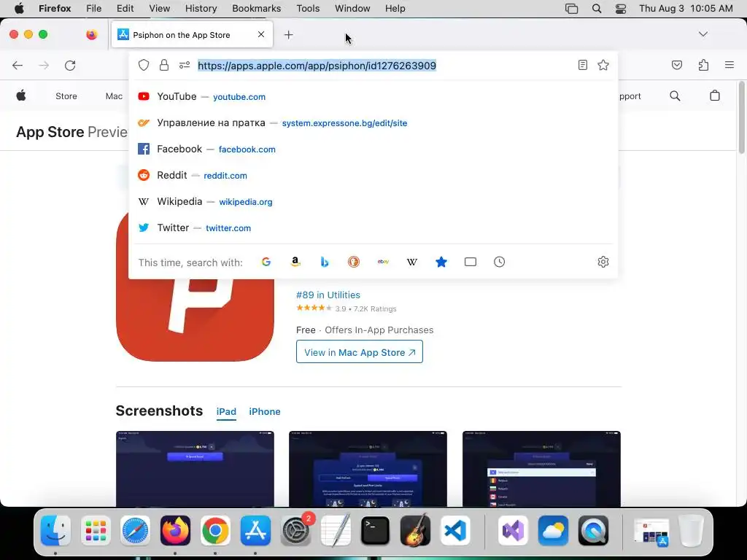
Task: Bookmark this page with star icon
Action: 603,65
